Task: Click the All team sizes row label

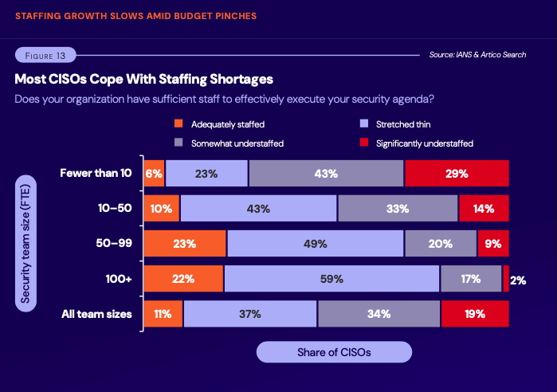Action: point(96,314)
